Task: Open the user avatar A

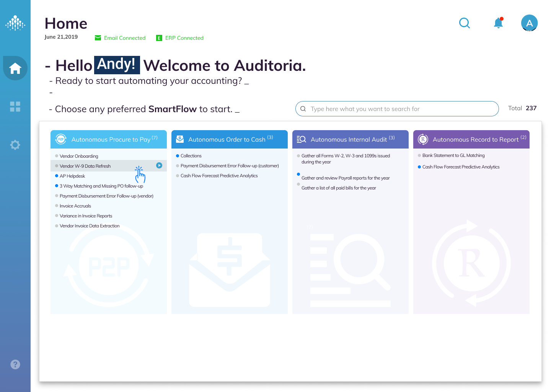Action: (x=530, y=23)
